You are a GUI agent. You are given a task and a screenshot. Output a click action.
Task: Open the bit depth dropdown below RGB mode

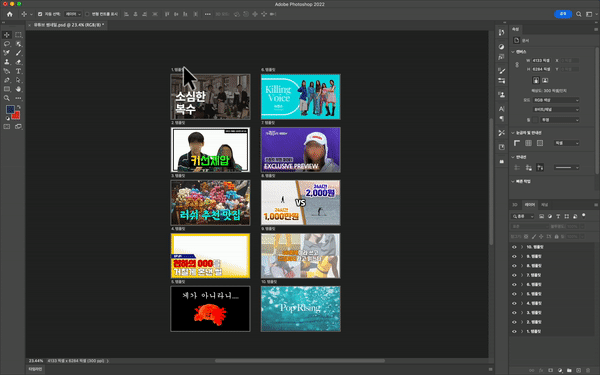coord(556,109)
